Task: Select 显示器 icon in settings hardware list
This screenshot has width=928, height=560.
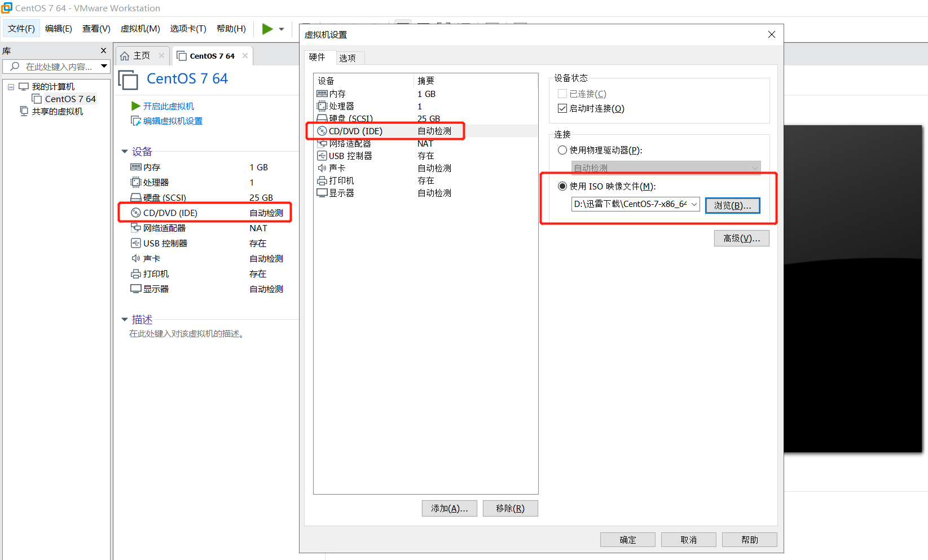Action: pos(322,193)
